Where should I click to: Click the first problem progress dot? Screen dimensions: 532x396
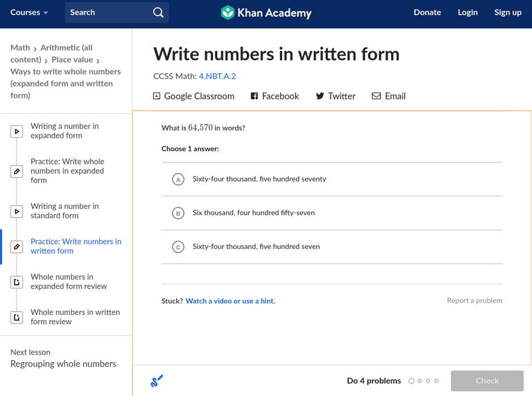[412, 381]
